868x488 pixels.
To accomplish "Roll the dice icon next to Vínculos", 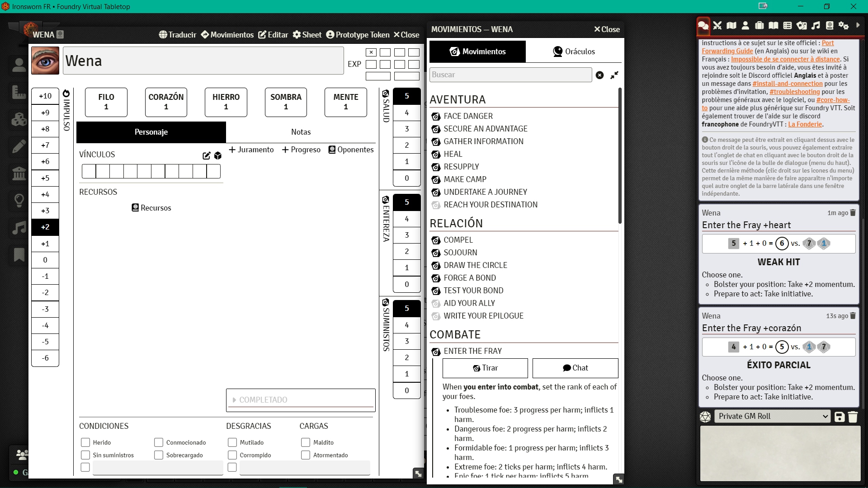I will click(218, 155).
